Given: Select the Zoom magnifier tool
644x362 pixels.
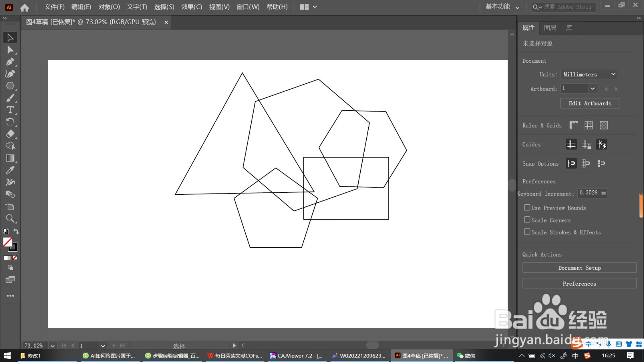Looking at the screenshot, I should [10, 218].
